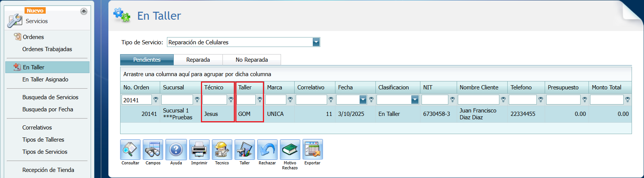Click the technician cell 'Jesus'
Image resolution: width=644 pixels, height=178 pixels.
218,114
